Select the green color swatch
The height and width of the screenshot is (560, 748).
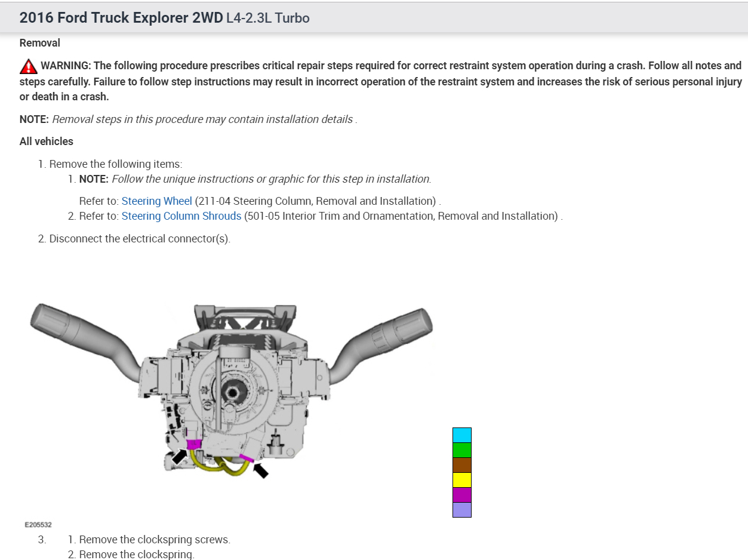462,450
